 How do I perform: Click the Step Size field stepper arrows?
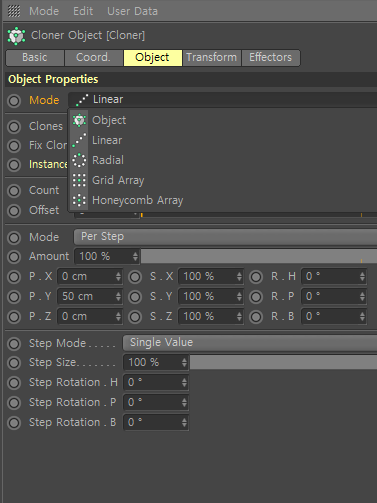(x=184, y=362)
